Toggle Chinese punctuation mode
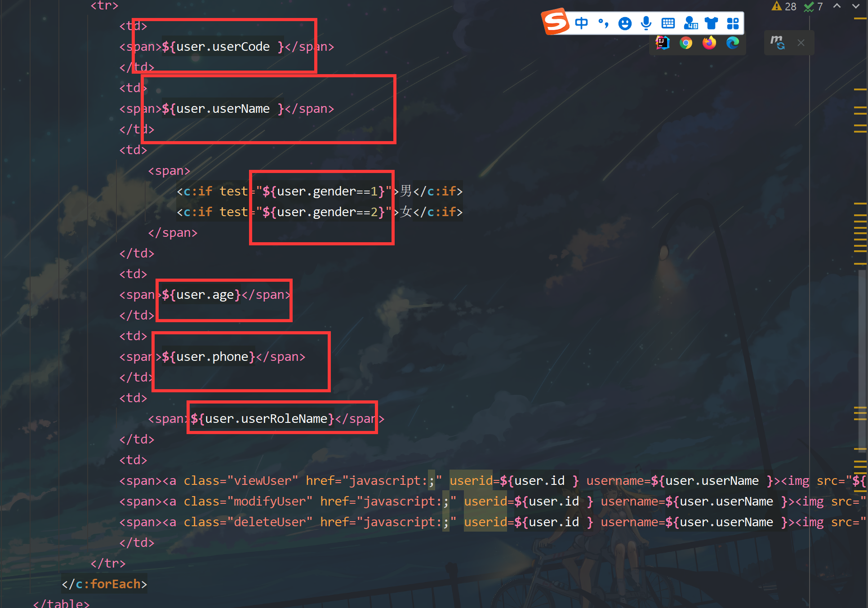 coord(603,23)
